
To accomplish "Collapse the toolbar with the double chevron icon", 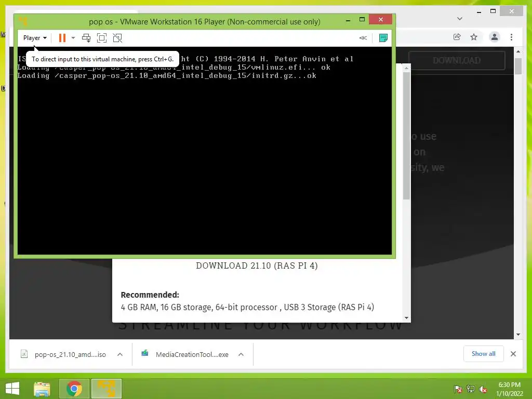I will [363, 38].
